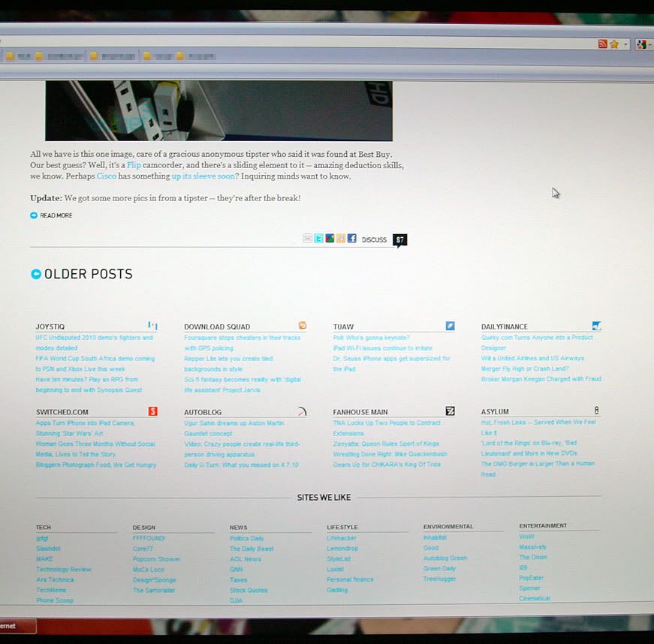This screenshot has height=644, width=654.
Task: Bookmark this page with the star icon
Action: (x=614, y=44)
